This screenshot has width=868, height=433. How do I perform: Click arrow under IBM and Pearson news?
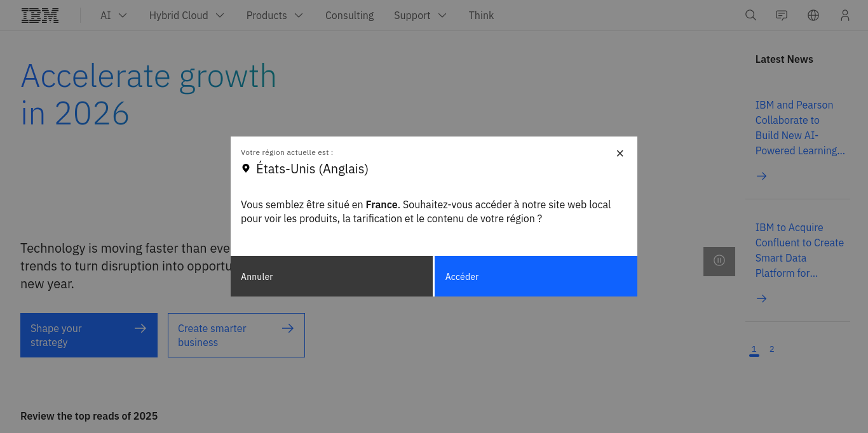761,176
